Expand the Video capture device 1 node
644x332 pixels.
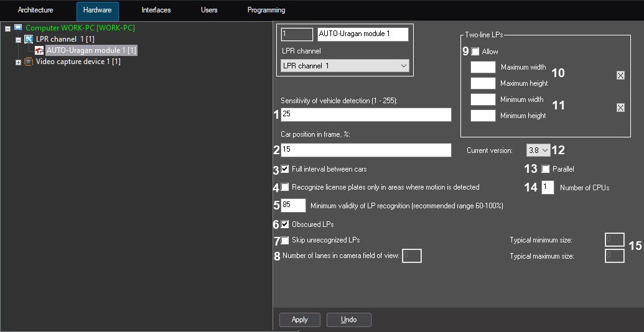[18, 62]
